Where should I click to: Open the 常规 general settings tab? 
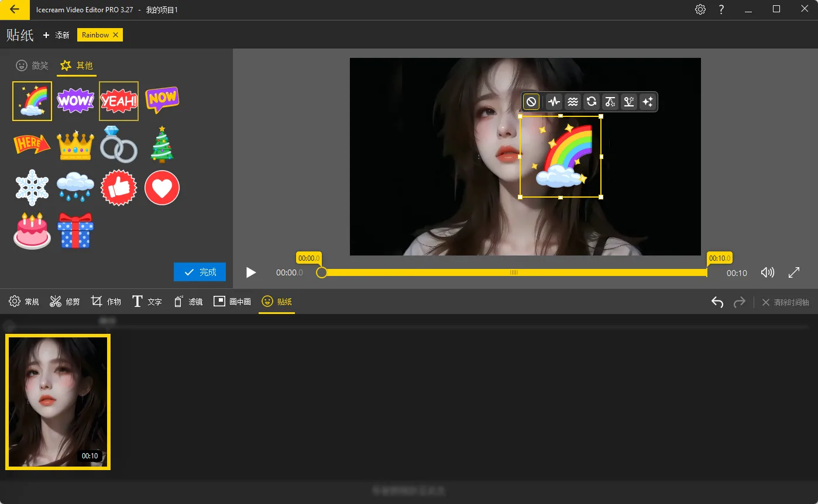[x=24, y=302]
